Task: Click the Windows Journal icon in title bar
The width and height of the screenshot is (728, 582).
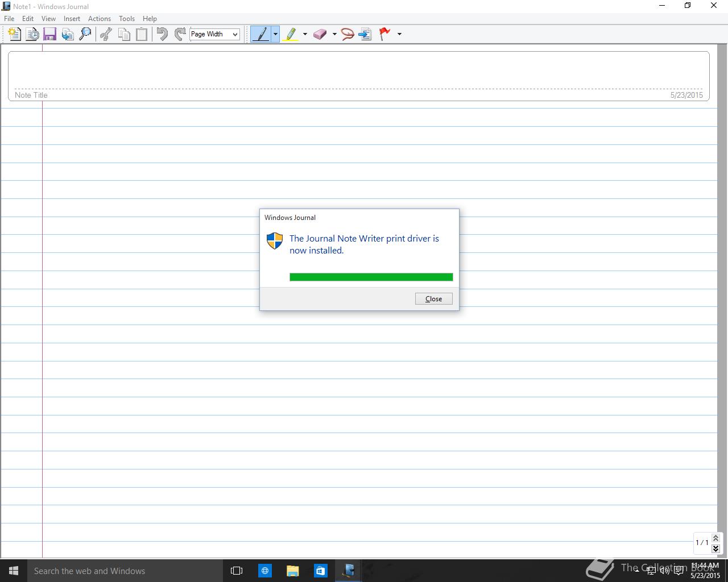Action: [6, 6]
